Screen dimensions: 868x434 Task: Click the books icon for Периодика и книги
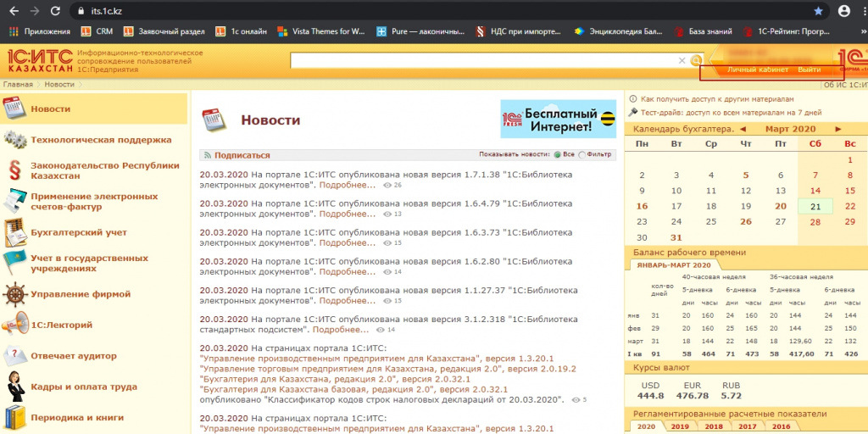[x=14, y=417]
